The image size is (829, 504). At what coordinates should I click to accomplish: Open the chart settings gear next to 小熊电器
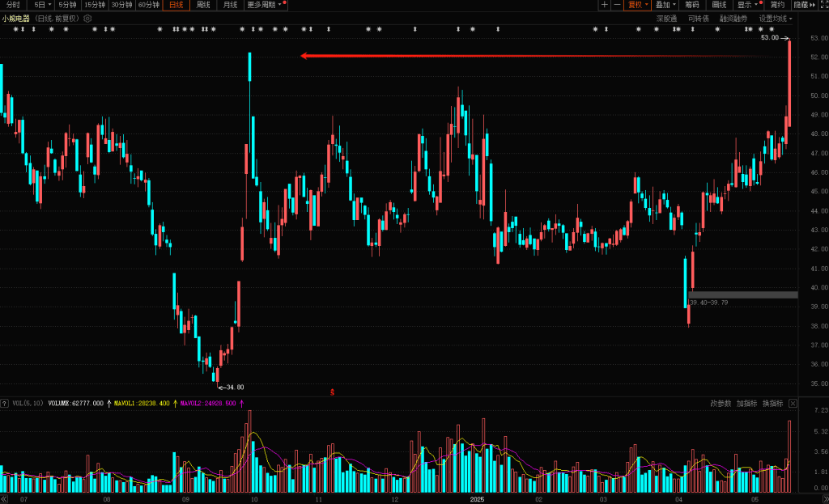tap(87, 19)
